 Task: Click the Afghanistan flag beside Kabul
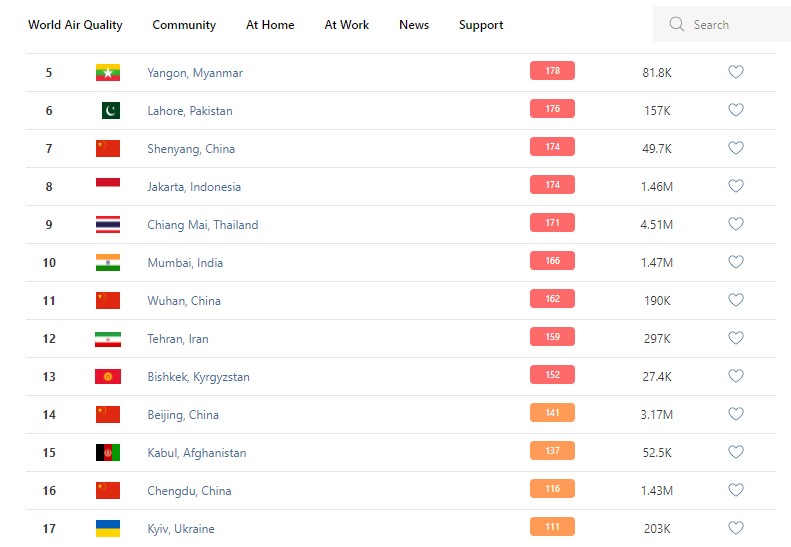click(108, 453)
